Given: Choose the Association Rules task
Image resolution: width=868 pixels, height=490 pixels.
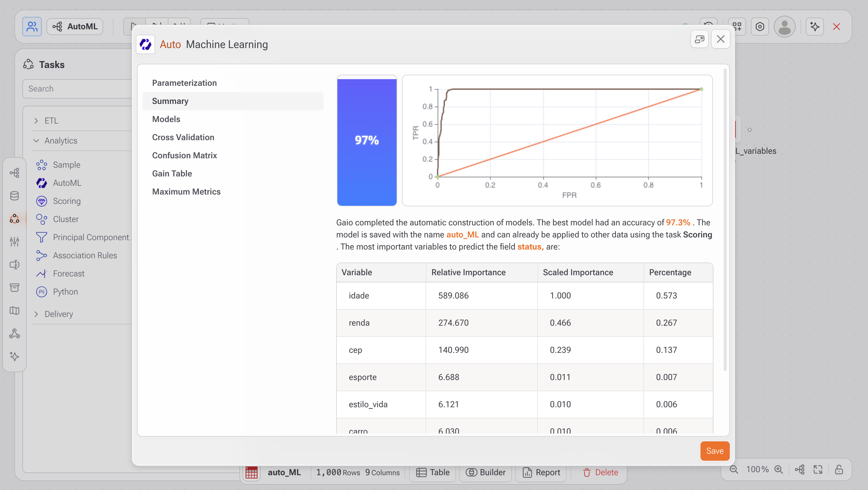Looking at the screenshot, I should (x=85, y=255).
